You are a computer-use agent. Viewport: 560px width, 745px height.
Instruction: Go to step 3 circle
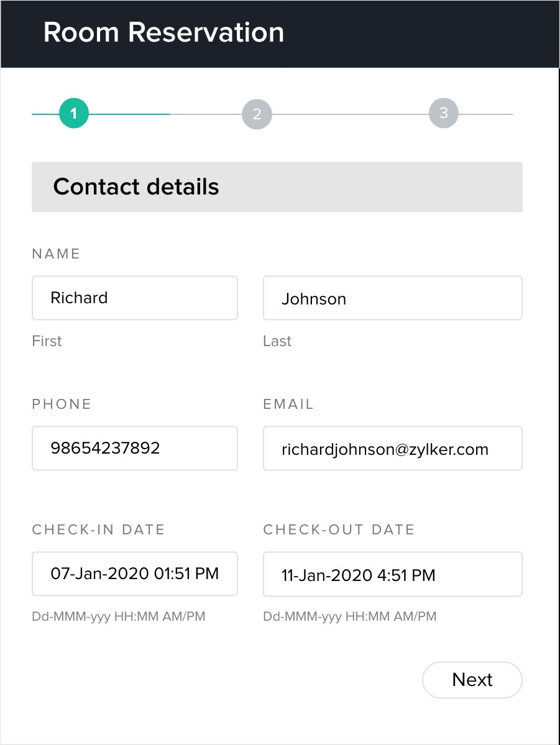point(443,113)
